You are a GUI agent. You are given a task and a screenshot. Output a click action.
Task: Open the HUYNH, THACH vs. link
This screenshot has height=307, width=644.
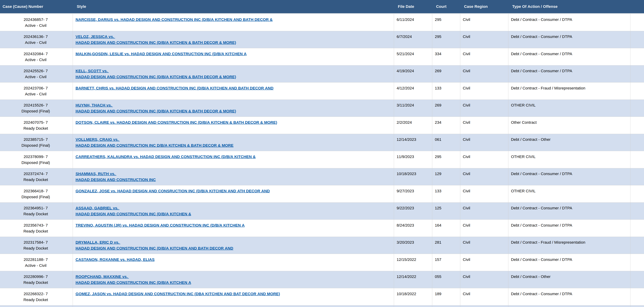pos(94,105)
